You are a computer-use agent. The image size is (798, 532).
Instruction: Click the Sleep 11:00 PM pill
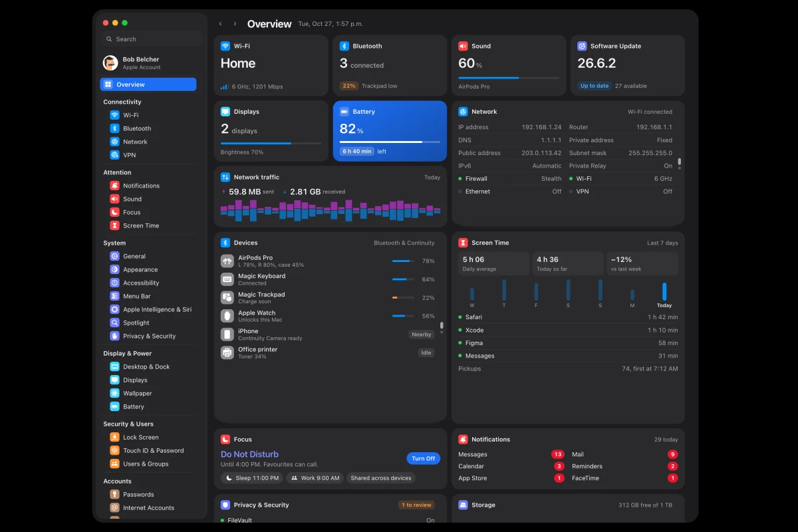252,477
